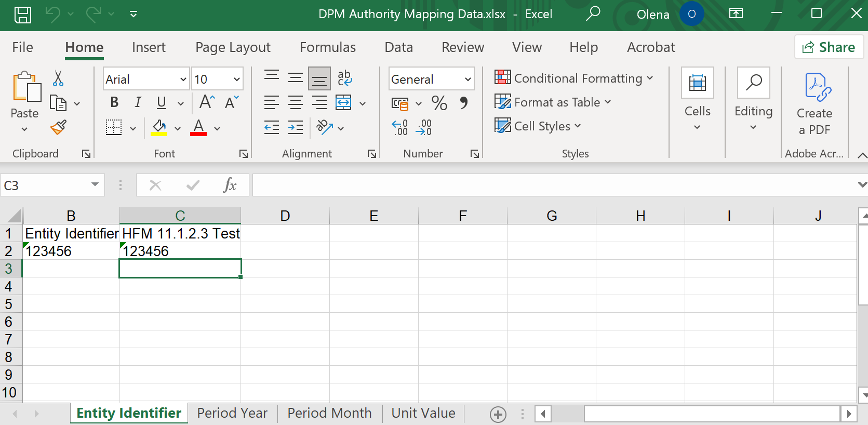
Task: Click the Increase Font Size icon
Action: (x=207, y=102)
